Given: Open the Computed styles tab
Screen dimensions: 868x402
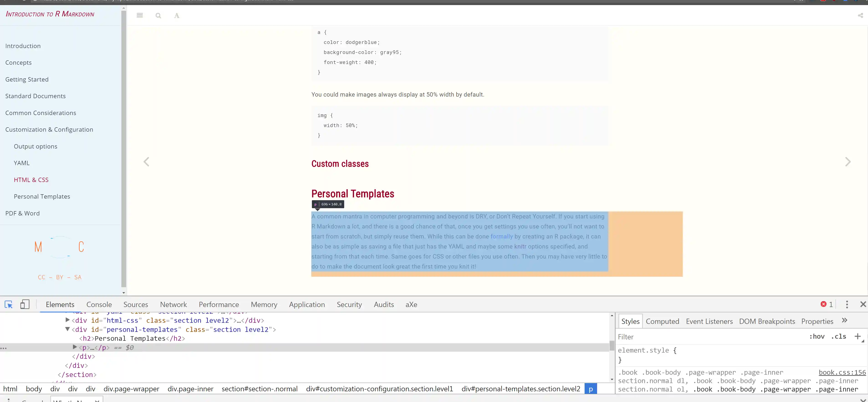Looking at the screenshot, I should pyautogui.click(x=662, y=321).
